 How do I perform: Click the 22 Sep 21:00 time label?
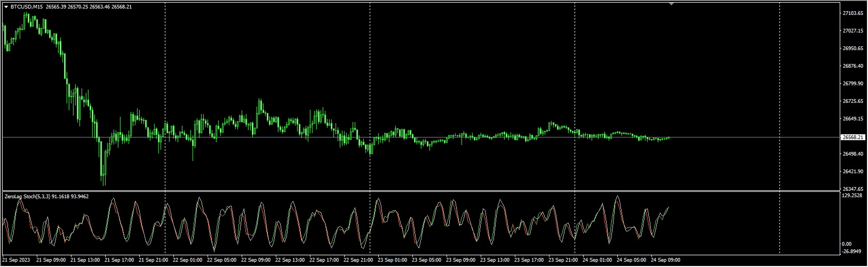[359, 261]
